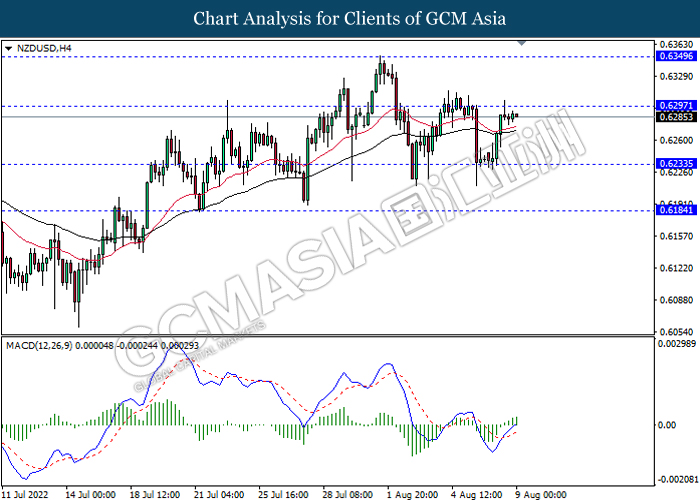This screenshot has height=500, width=700.
Task: Click the 0.61570 price axis value
Action: 677,236
